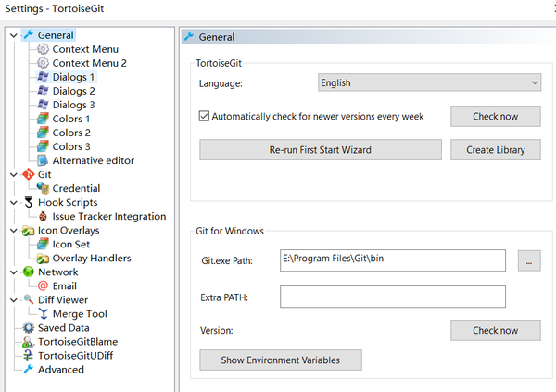Select the Issue Tracker Integration bug icon
This screenshot has width=556, height=392.
click(x=43, y=216)
